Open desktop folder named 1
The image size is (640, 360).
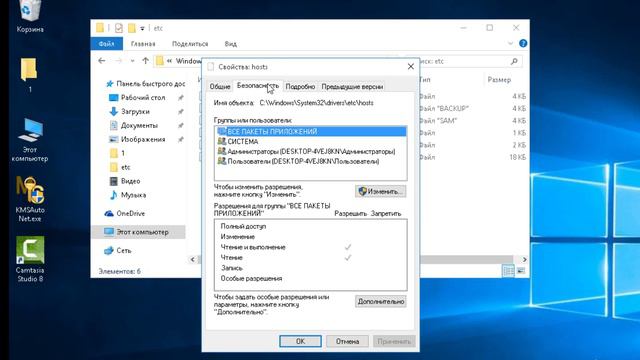point(29,75)
